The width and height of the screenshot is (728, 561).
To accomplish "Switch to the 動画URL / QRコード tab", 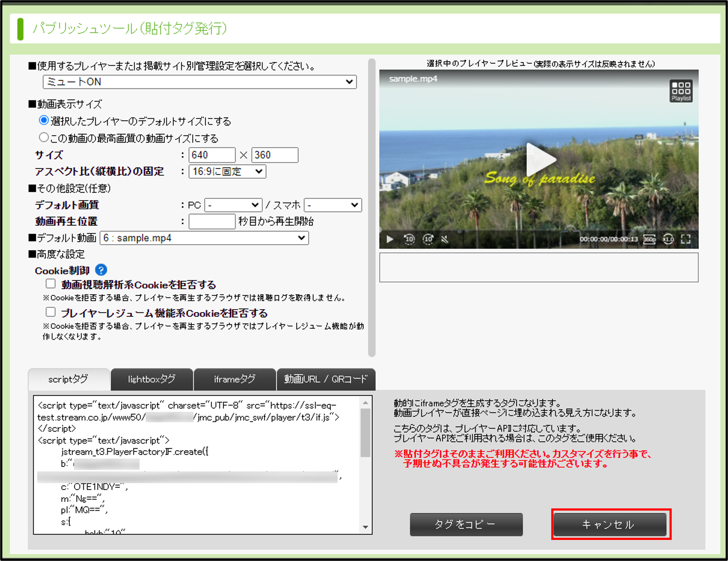I will click(x=326, y=379).
